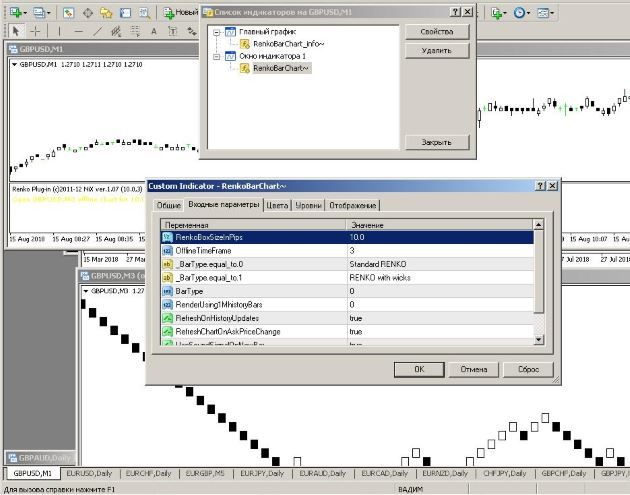Click the Navigator folder star icon
Screen dimensions: 630x495
pos(108,13)
